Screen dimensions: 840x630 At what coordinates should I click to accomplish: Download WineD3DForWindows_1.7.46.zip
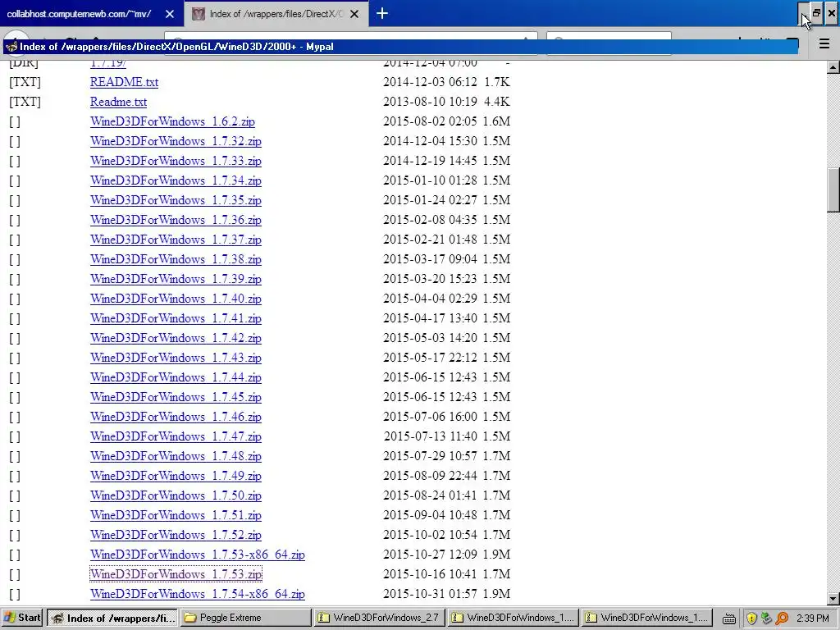coord(176,417)
